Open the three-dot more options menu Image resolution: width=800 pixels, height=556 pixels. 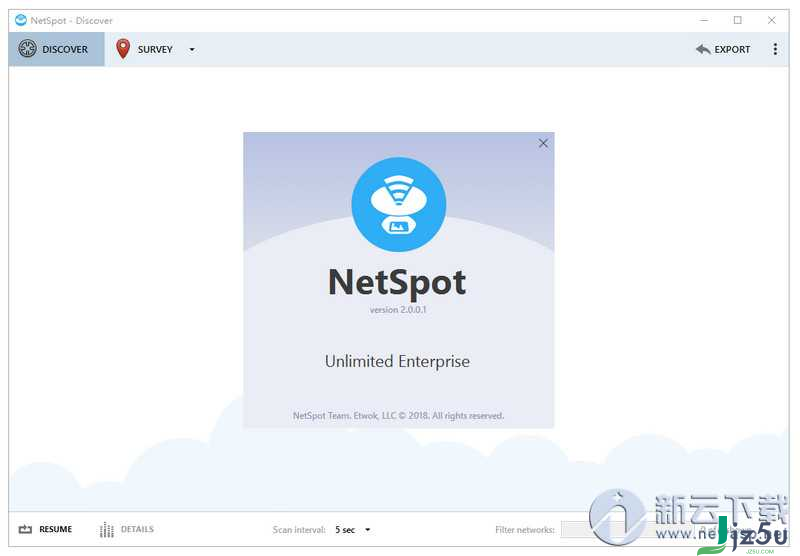click(775, 49)
